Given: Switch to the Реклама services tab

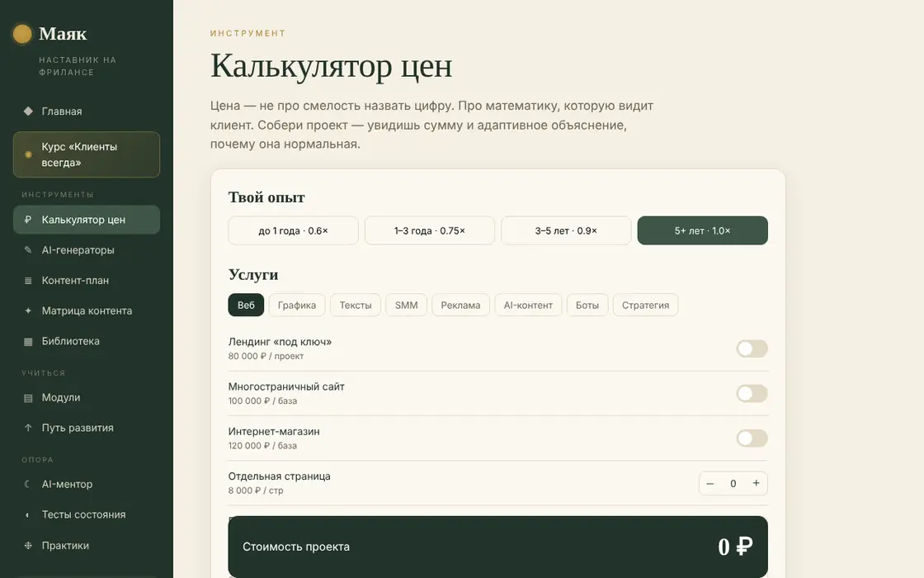Looking at the screenshot, I should click(x=460, y=305).
